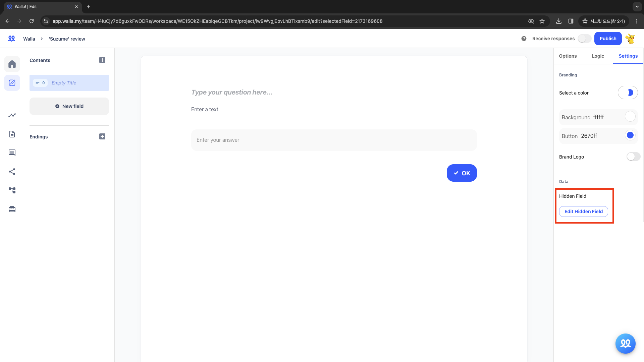This screenshot has height=362, width=644.
Task: Open the gift box sidebar icon
Action: (12, 209)
